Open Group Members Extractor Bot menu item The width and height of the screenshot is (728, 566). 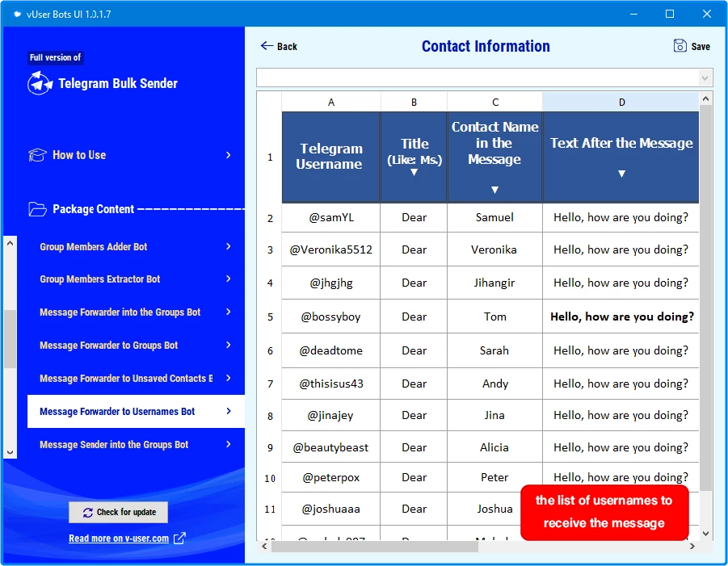[x=136, y=279]
